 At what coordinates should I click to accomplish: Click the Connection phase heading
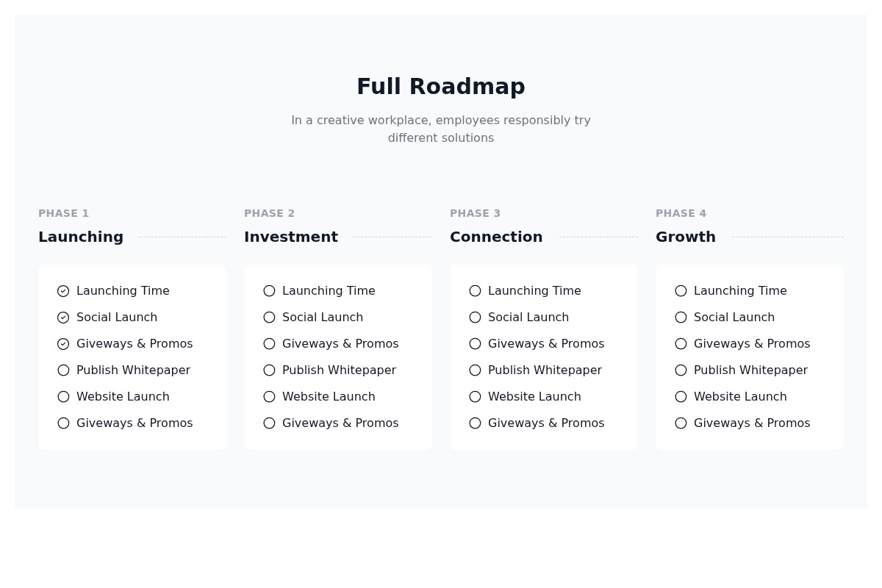496,237
